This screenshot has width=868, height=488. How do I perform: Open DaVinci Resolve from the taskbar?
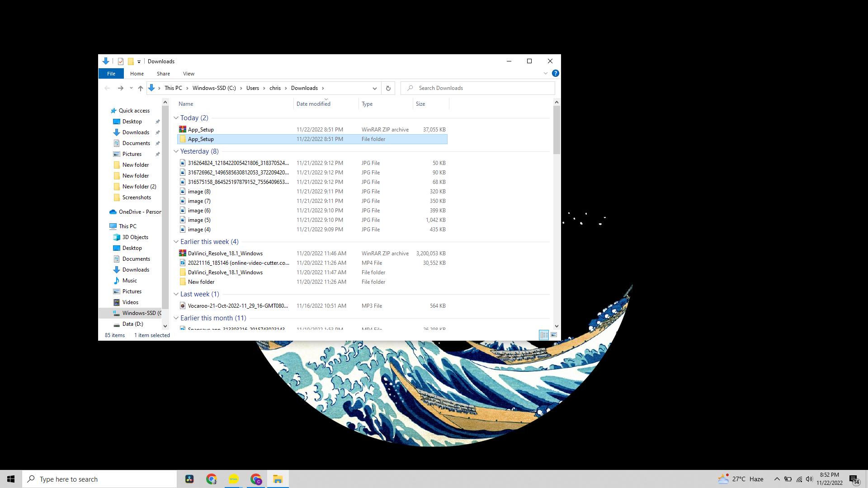pos(189,479)
